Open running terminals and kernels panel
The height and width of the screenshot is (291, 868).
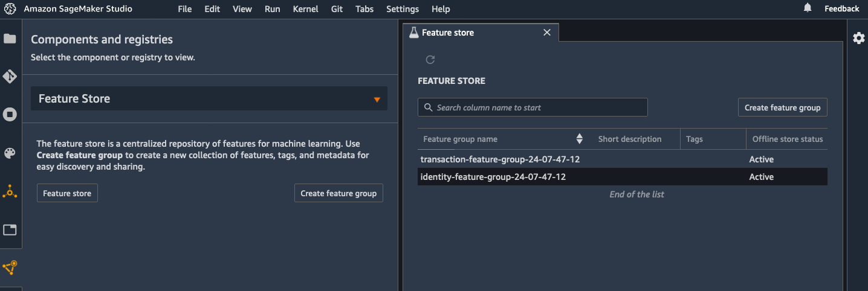[x=10, y=115]
